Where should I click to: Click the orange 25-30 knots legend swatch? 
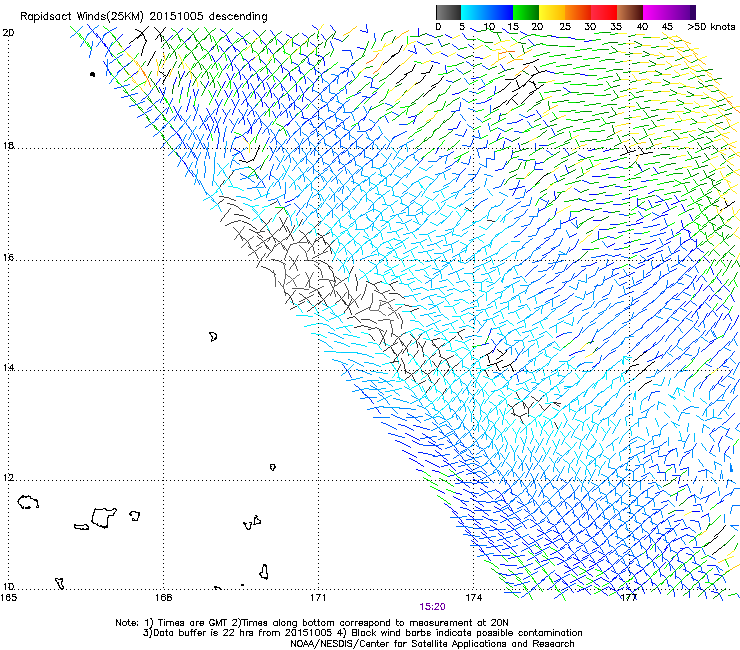578,12
